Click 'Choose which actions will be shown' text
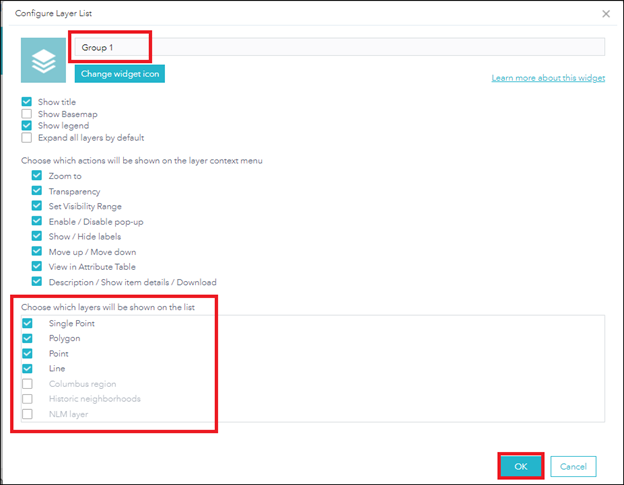The height and width of the screenshot is (485, 624). [142, 161]
